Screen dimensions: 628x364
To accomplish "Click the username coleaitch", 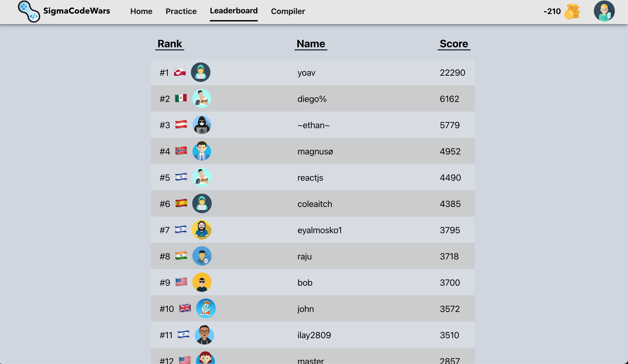I will (314, 204).
